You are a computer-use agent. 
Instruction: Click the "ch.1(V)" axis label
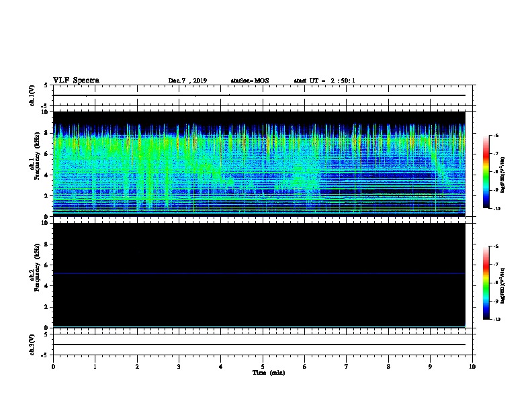(x=32, y=95)
